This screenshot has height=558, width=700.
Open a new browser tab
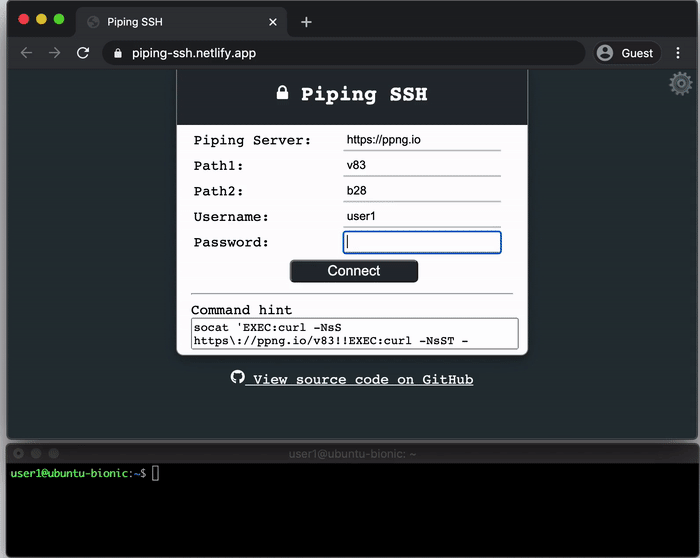pos(306,22)
